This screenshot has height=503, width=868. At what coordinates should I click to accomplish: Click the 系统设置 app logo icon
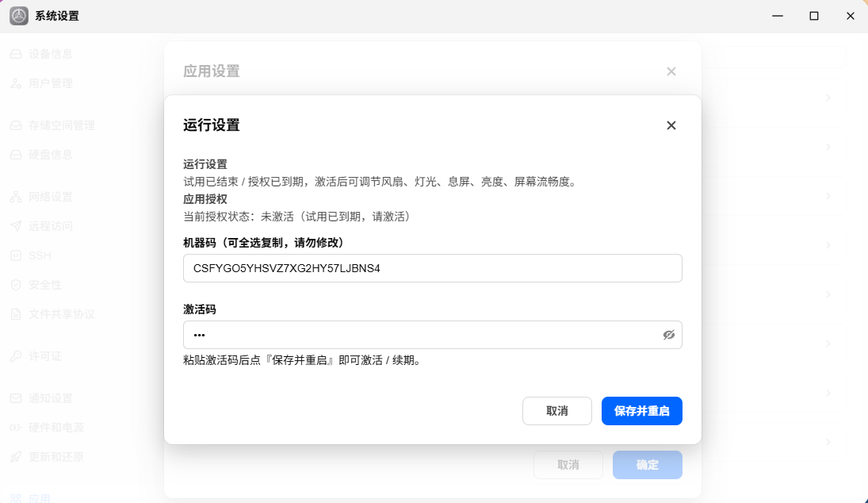click(19, 16)
